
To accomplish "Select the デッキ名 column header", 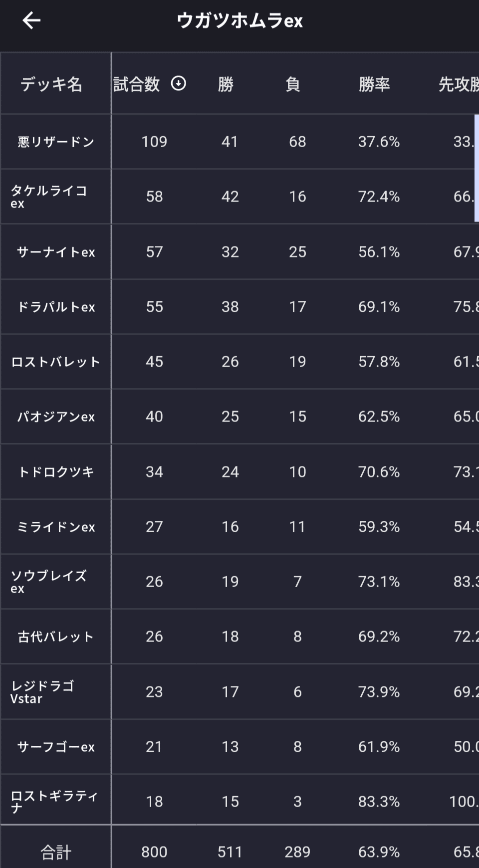I will tap(51, 84).
